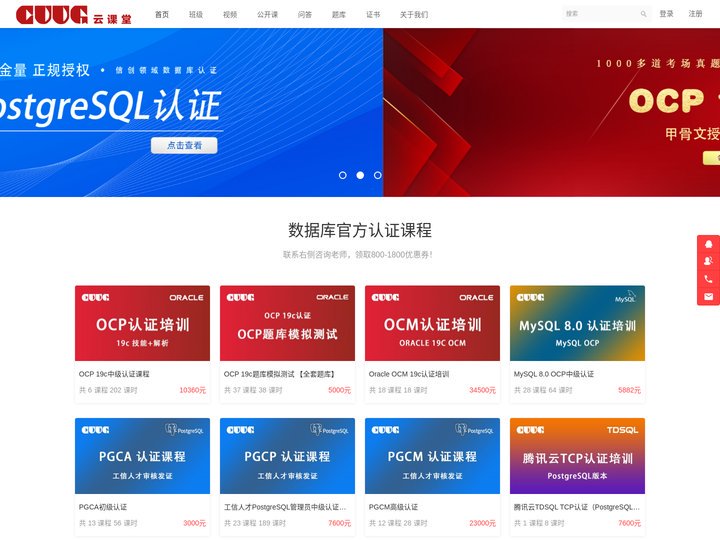Click PGCM高级认证 title link
This screenshot has width=720, height=540.
[x=393, y=507]
